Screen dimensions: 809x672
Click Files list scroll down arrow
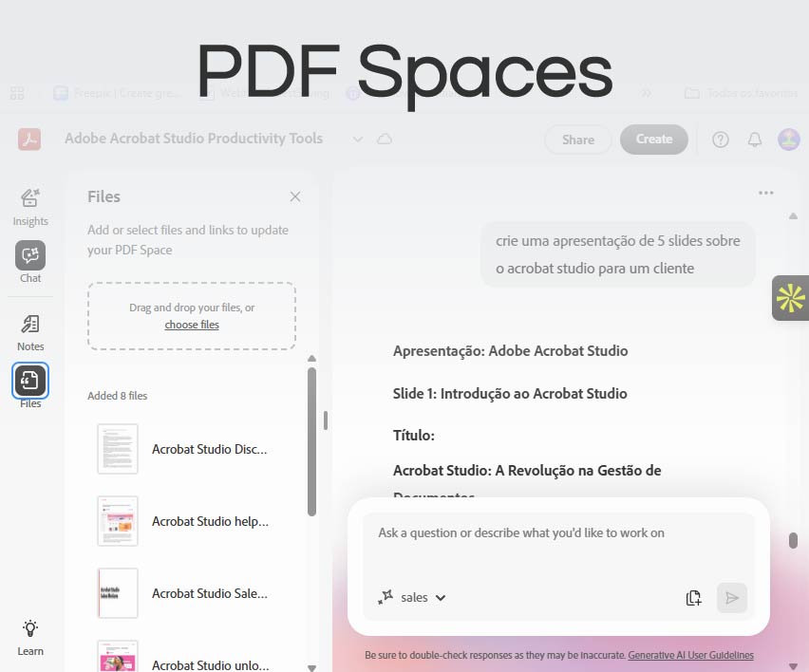coord(311,667)
